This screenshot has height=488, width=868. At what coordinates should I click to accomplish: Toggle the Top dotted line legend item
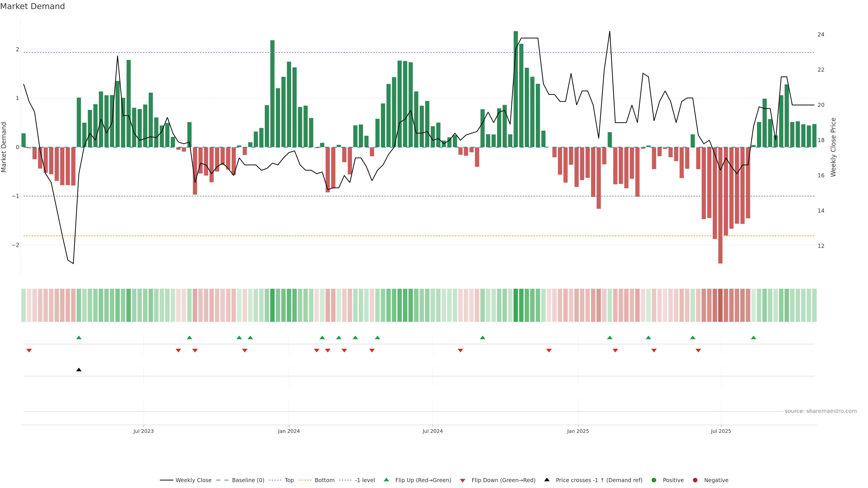[289, 480]
